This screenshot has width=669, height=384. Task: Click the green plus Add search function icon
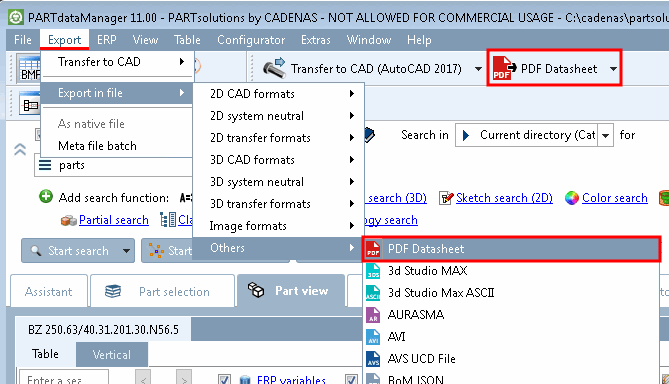pos(46,197)
